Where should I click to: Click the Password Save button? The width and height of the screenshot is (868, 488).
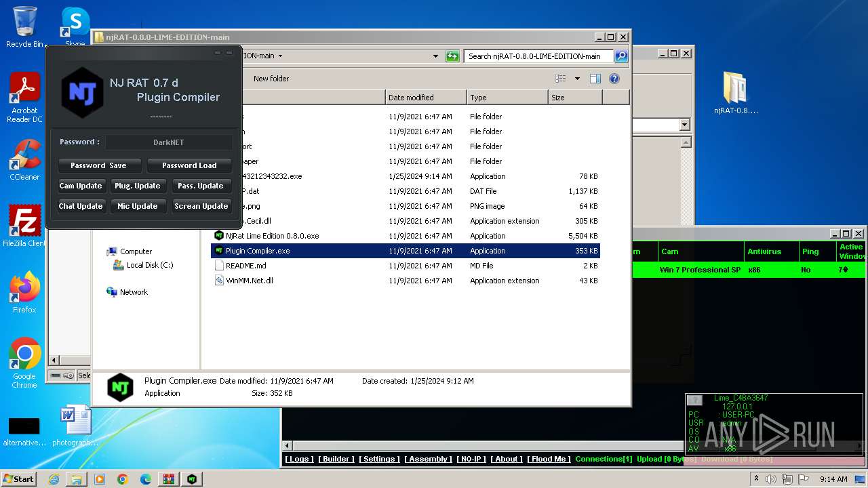98,165
